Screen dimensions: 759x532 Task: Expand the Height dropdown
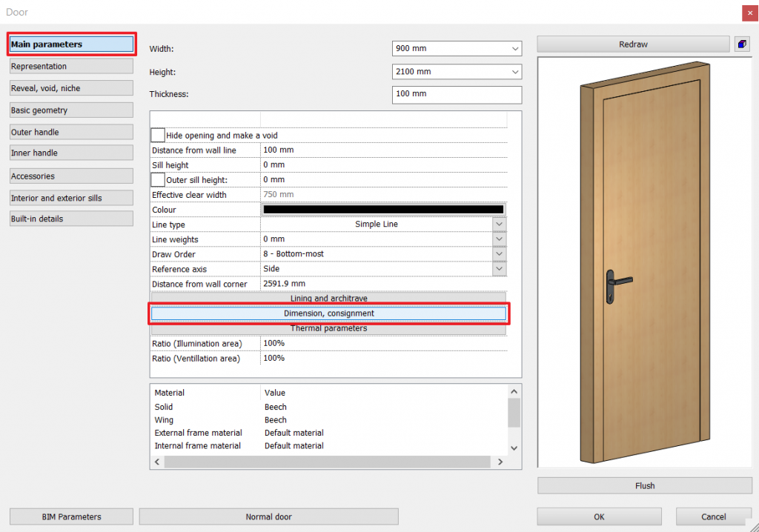coord(515,73)
